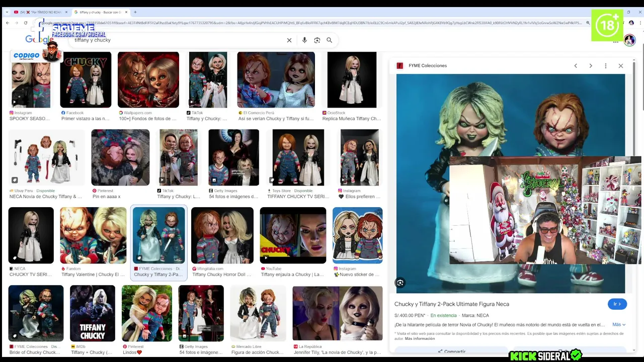Open the Ubuy Peru NECA Novia de Chucky image
644x362 pixels.
(x=46, y=157)
